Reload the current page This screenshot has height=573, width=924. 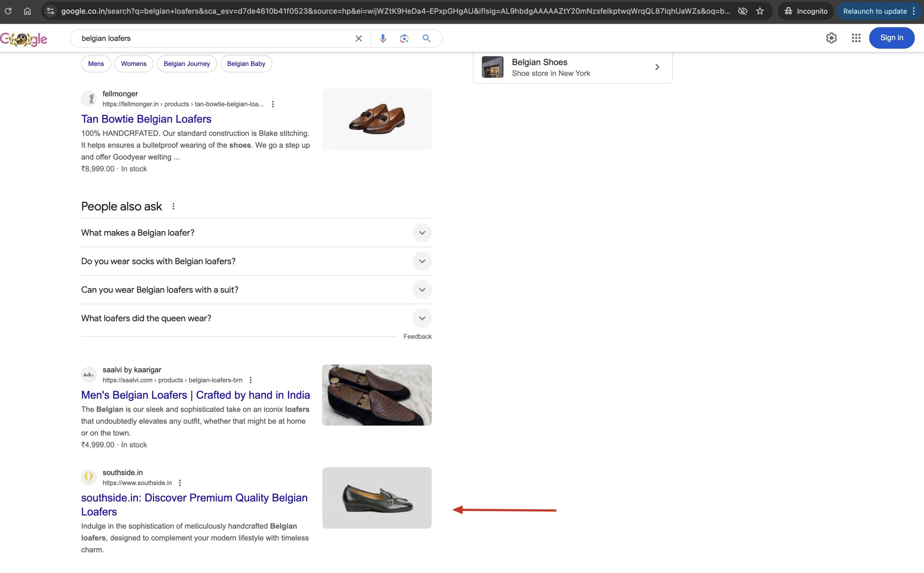click(8, 10)
